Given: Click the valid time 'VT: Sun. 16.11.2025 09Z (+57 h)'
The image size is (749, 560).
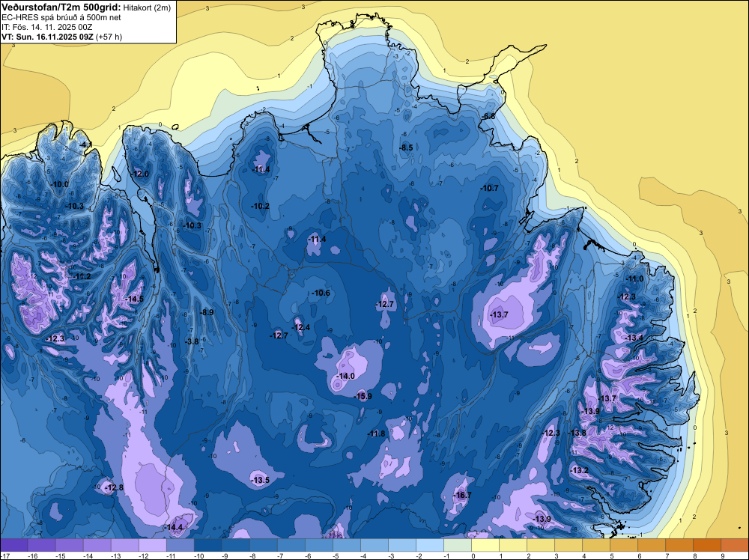Looking at the screenshot, I should tap(61, 37).
